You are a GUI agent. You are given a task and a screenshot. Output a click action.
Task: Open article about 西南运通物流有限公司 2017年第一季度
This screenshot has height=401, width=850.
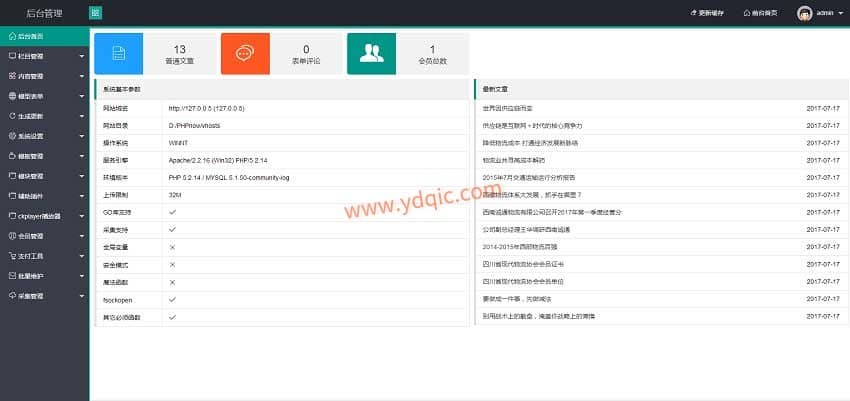(x=552, y=212)
